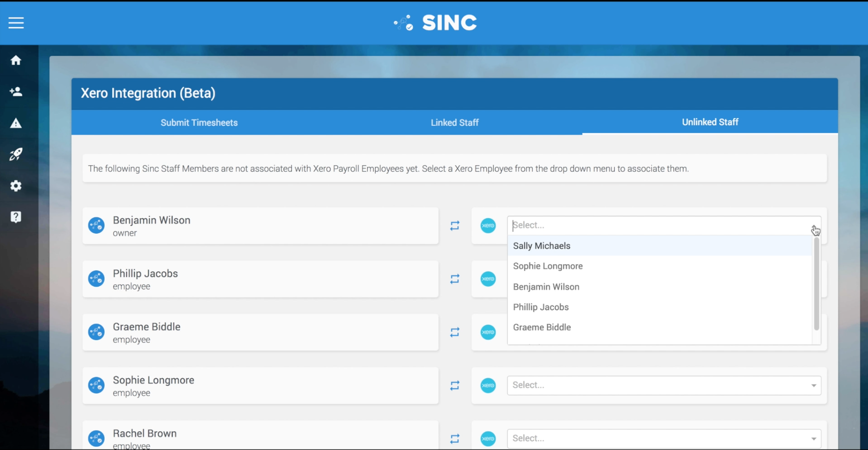The width and height of the screenshot is (868, 450).
Task: Open Xero employee dropdown for Sophie Longmore
Action: [664, 385]
